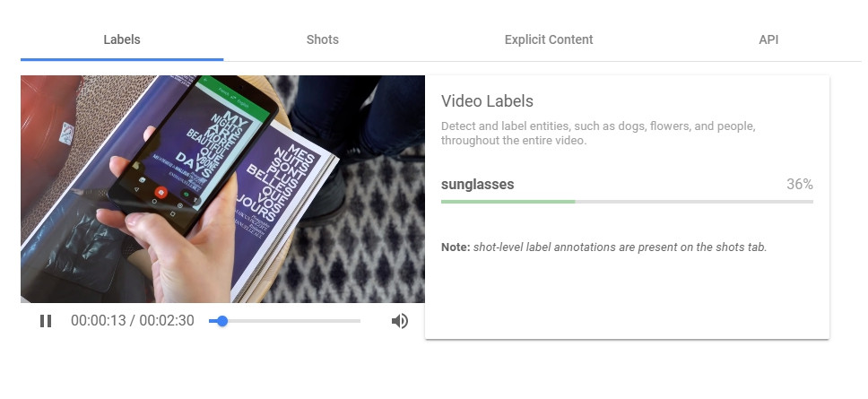Click the red camera button on the phone
Screen dimensions: 868x399
(x=161, y=192)
